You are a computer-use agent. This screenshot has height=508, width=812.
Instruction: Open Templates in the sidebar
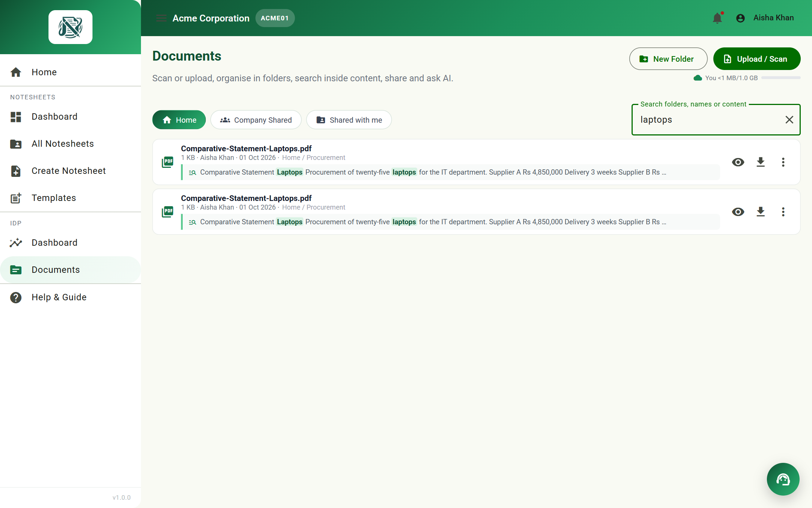tap(70, 198)
